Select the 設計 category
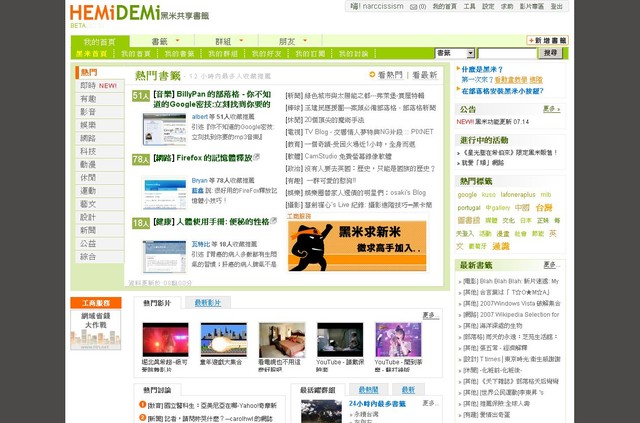Viewport: 640px width, 423px height. coord(100,217)
